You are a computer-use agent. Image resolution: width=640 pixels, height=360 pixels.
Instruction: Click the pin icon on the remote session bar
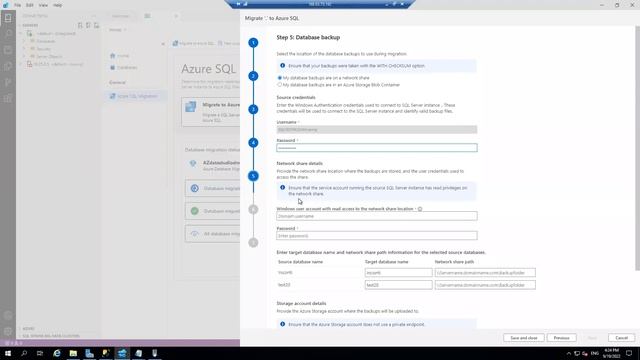coord(238,4)
